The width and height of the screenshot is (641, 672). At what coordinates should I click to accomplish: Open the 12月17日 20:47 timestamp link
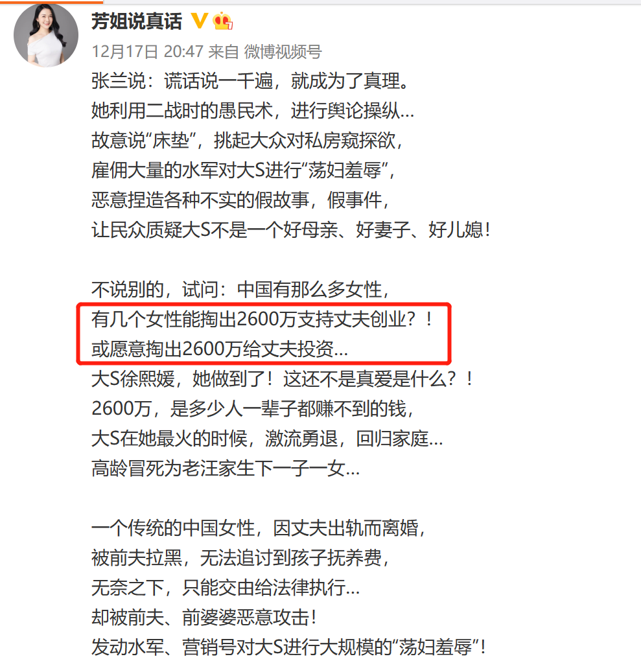[148, 52]
